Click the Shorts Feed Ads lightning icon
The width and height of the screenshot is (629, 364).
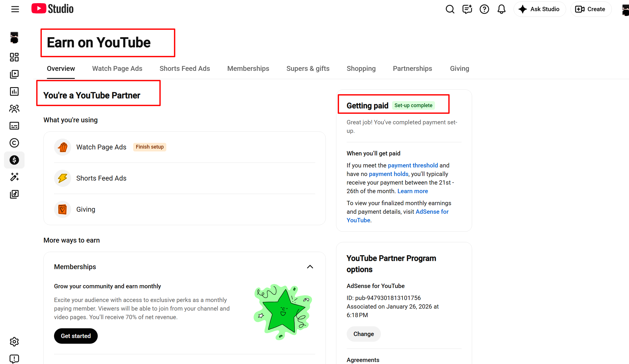[63, 178]
